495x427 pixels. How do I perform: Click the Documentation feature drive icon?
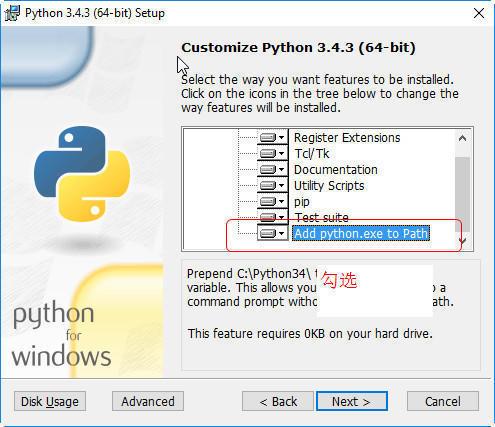pos(272,169)
